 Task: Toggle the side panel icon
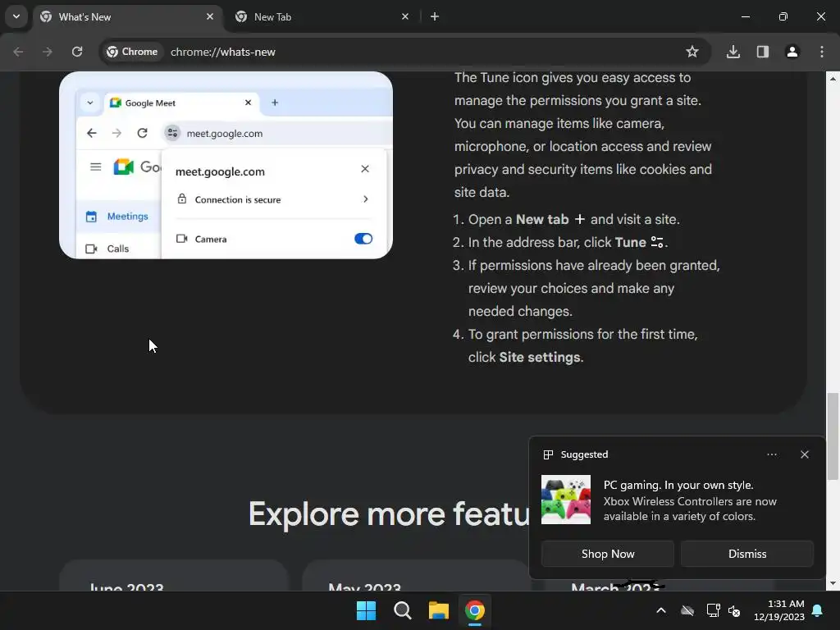(x=763, y=52)
